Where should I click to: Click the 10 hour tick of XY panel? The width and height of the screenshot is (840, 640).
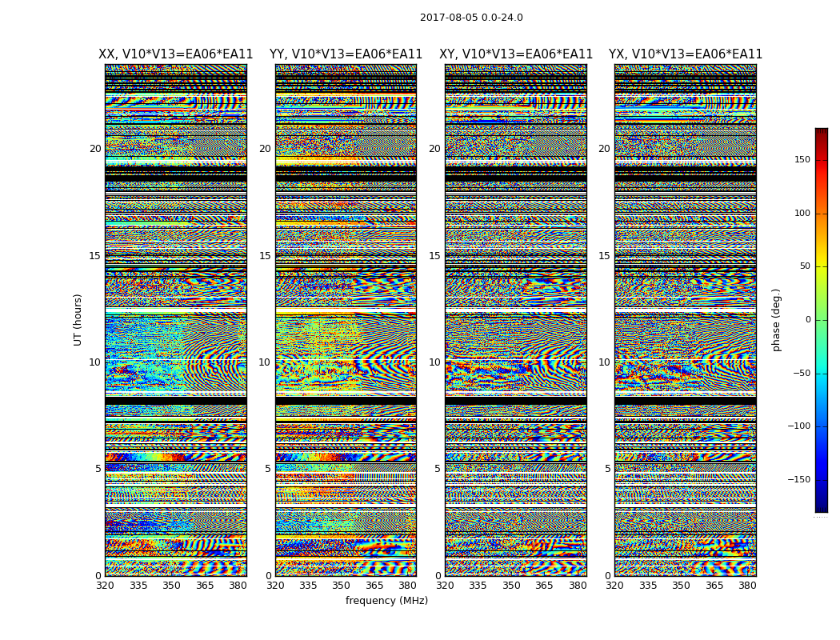434,362
